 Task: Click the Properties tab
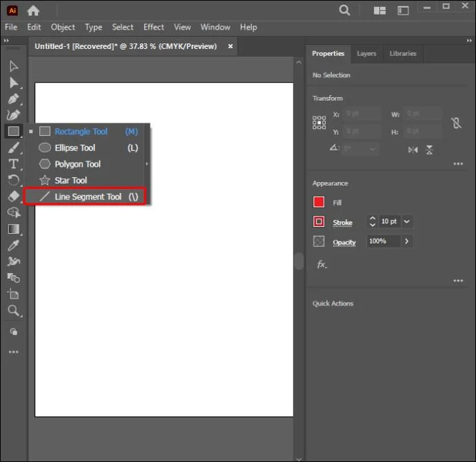point(328,53)
